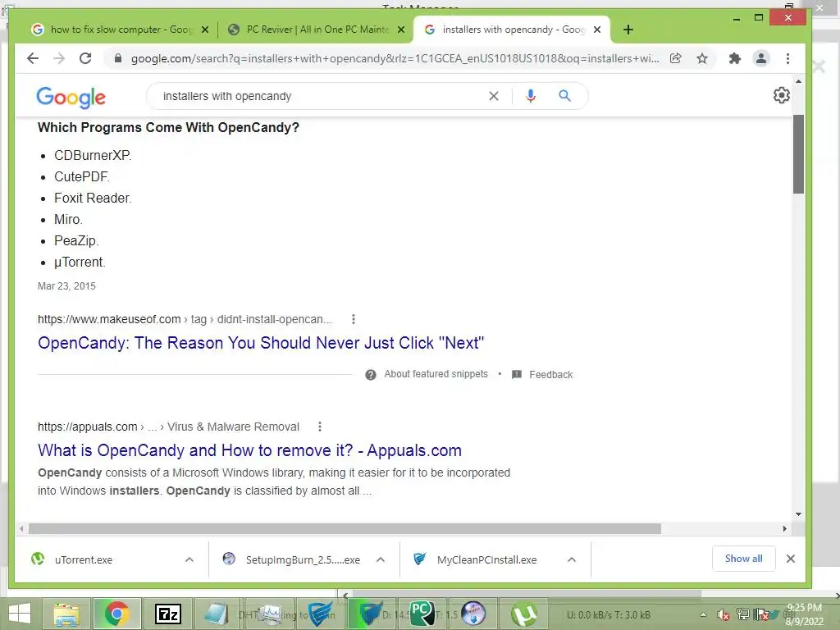840x630 pixels.
Task: Show hidden system tray icons
Action: (703, 614)
